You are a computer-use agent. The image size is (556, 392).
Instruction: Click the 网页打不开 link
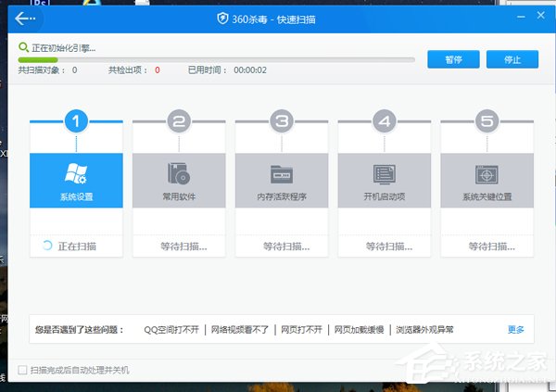pos(302,330)
